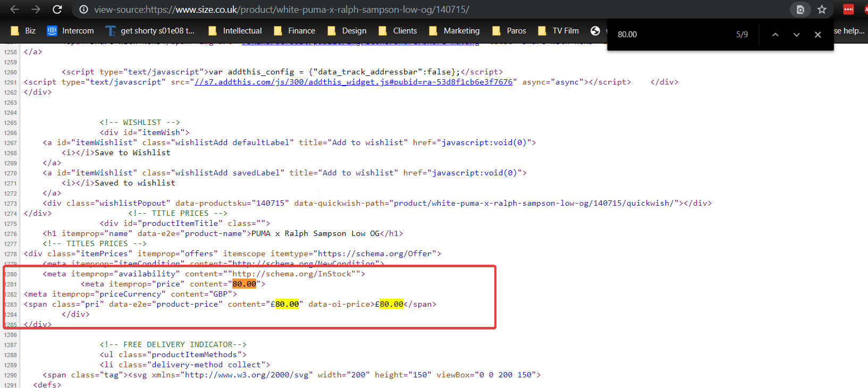Click the "<!-- TITLE PRICES -->" comment

[x=178, y=213]
